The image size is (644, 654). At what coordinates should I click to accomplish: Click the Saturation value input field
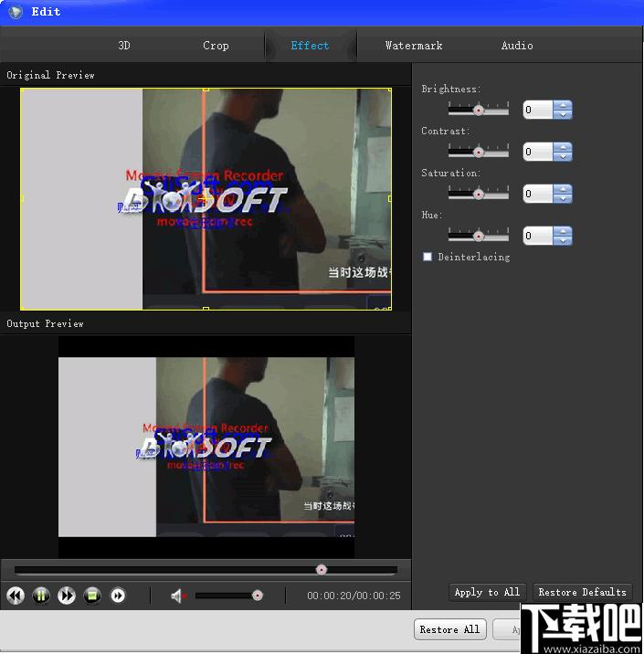[x=538, y=194]
